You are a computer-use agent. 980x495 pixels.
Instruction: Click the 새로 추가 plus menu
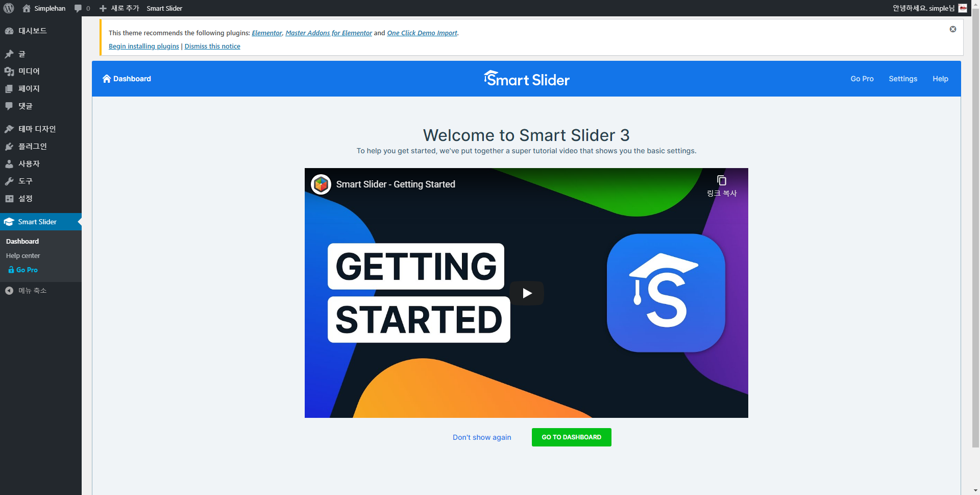coord(119,8)
